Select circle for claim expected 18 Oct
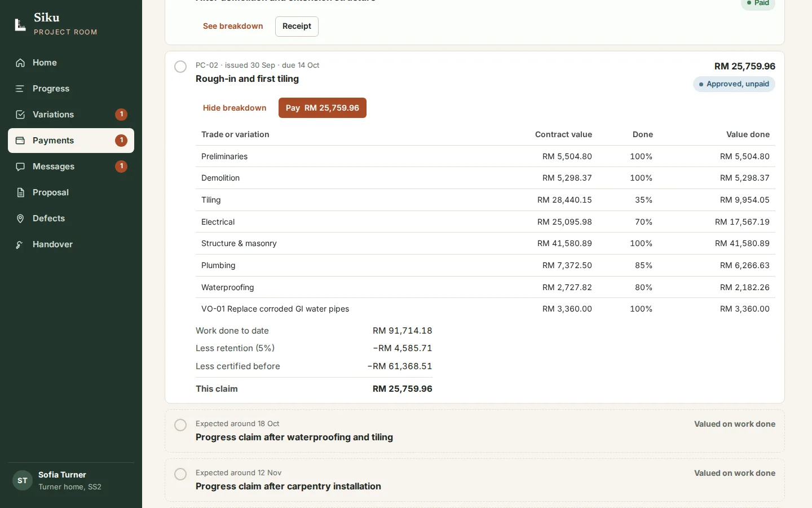 [x=180, y=425]
